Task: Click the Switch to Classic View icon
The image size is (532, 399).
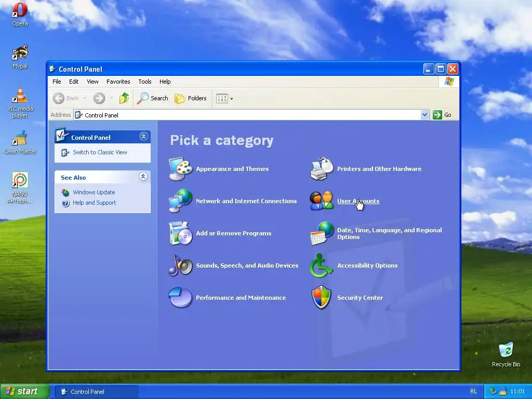Action: click(x=65, y=153)
